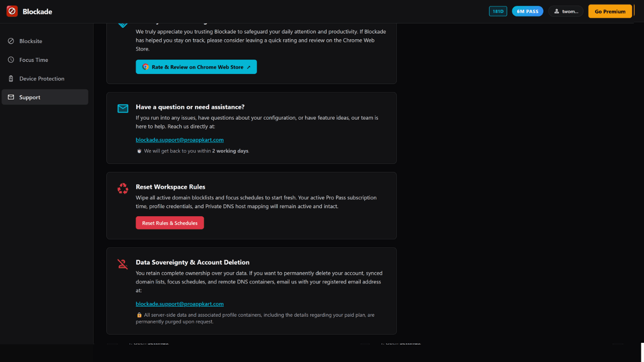
Task: Click the Device Protection shield icon
Action: click(x=11, y=78)
